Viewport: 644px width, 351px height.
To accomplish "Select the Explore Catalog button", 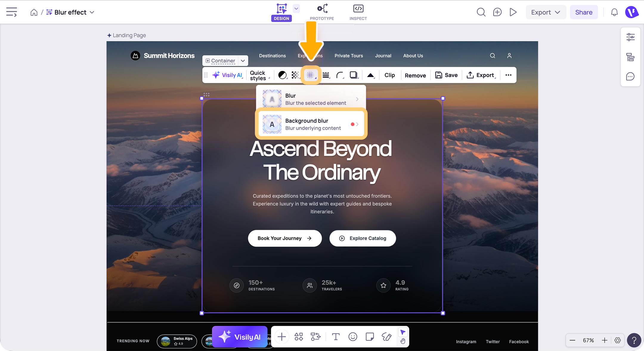I will click(363, 238).
